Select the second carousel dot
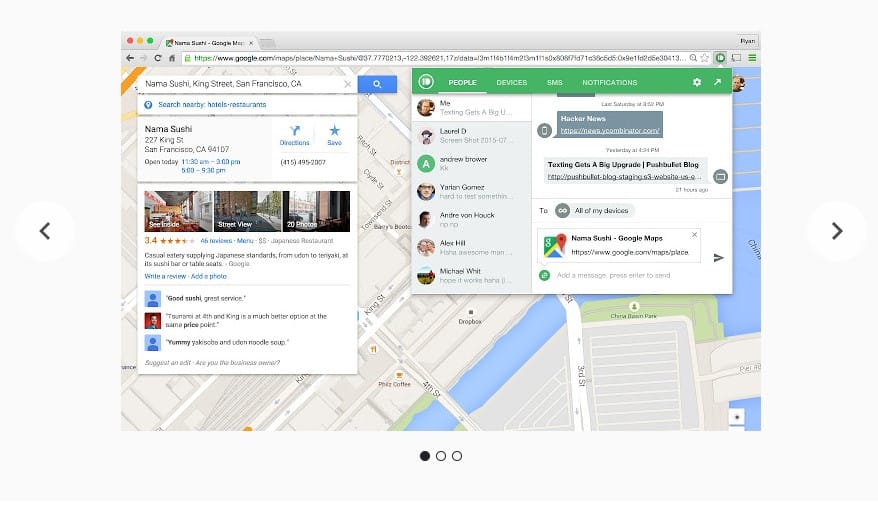 [x=441, y=456]
